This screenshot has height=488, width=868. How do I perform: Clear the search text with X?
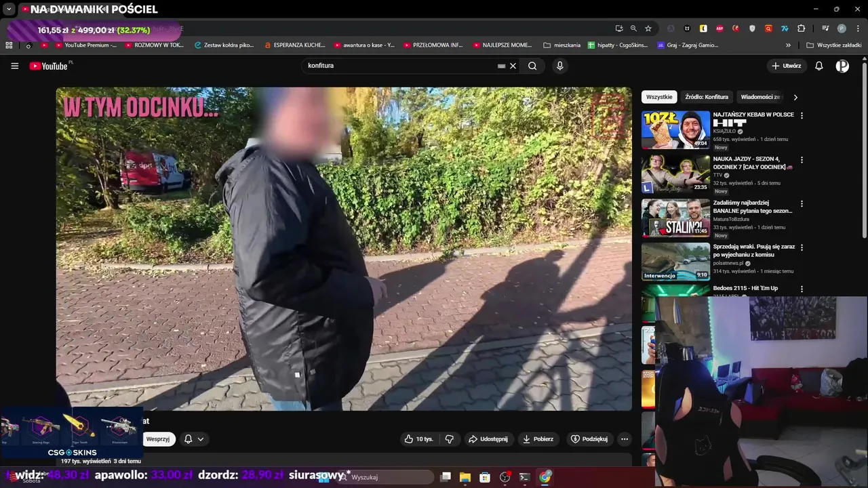(x=513, y=66)
